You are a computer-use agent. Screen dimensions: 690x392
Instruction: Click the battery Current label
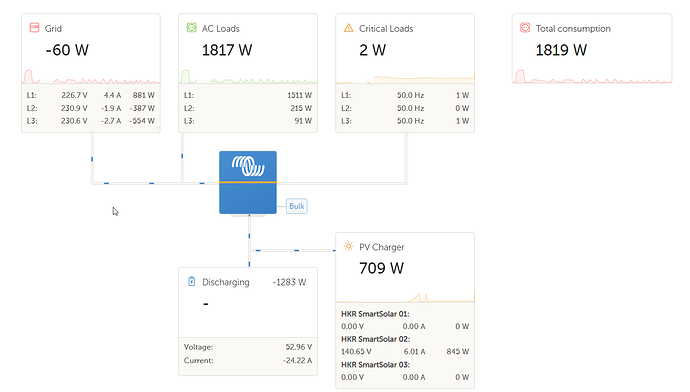point(198,360)
